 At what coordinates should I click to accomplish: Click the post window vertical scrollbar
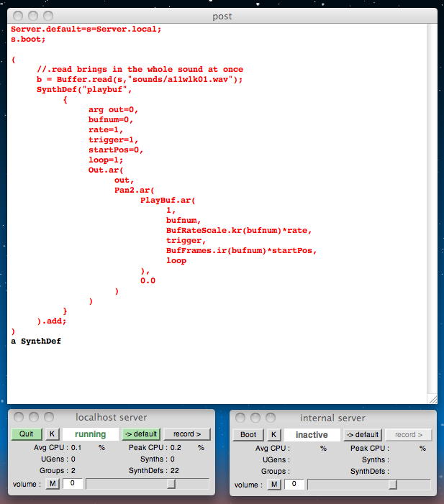tap(432, 209)
